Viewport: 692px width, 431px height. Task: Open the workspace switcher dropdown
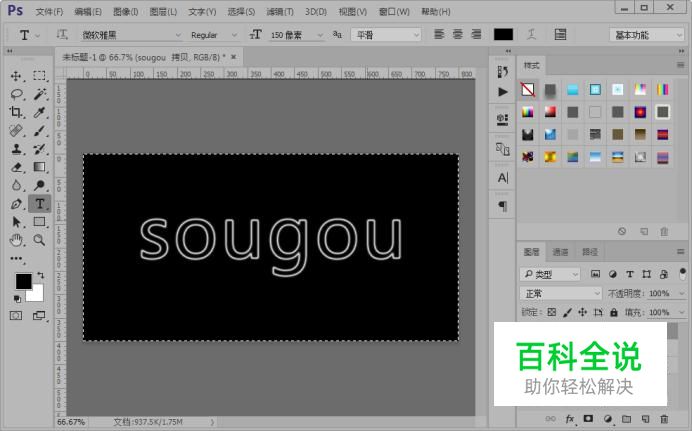(x=647, y=35)
